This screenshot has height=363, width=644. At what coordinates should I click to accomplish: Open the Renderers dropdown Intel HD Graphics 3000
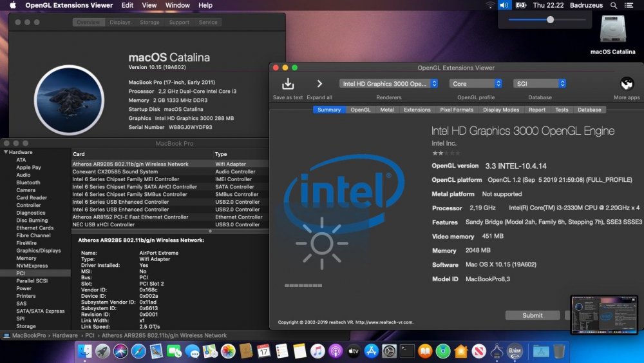click(x=388, y=83)
